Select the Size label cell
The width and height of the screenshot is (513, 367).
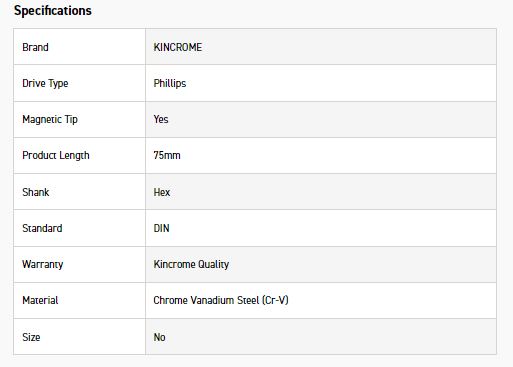tap(79, 337)
